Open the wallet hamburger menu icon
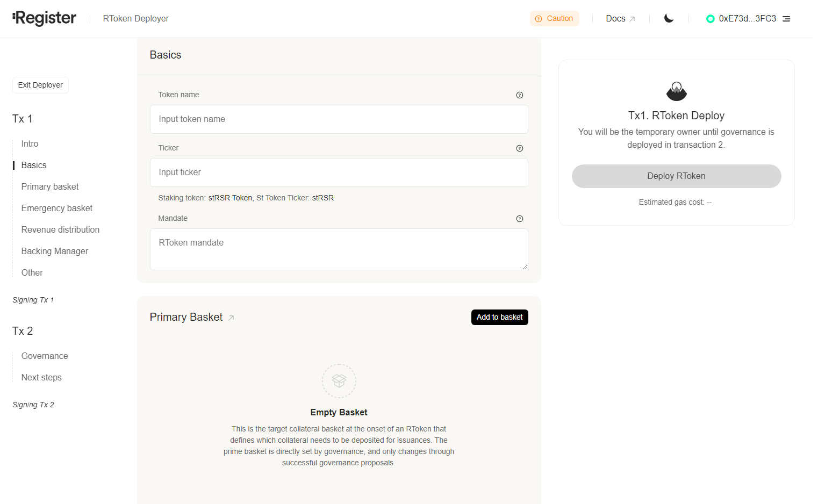Viewport: 818px width, 504px height. coord(786,19)
